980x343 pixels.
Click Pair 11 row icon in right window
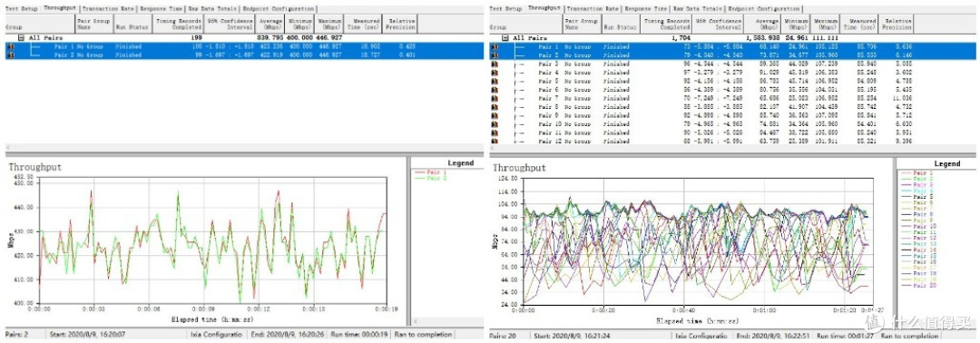pos(495,133)
